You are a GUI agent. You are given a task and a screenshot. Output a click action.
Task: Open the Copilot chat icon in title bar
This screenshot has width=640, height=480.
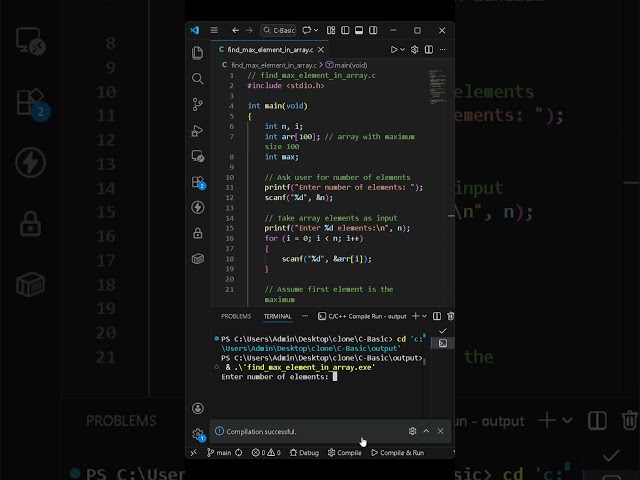point(306,30)
